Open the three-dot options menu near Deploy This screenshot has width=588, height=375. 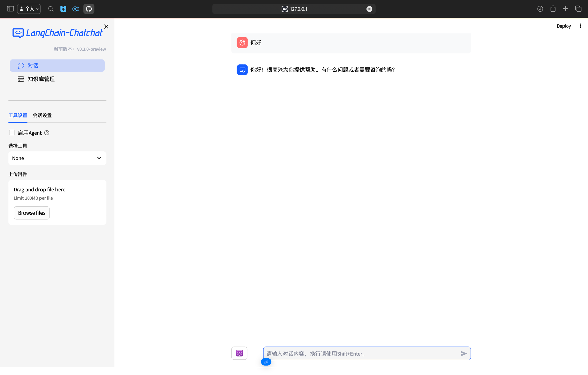(x=581, y=26)
